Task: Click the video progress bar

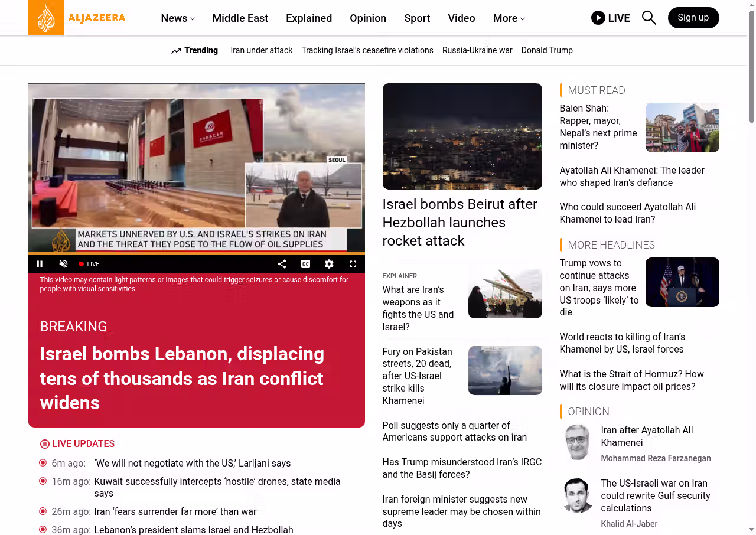Action: 196,253
